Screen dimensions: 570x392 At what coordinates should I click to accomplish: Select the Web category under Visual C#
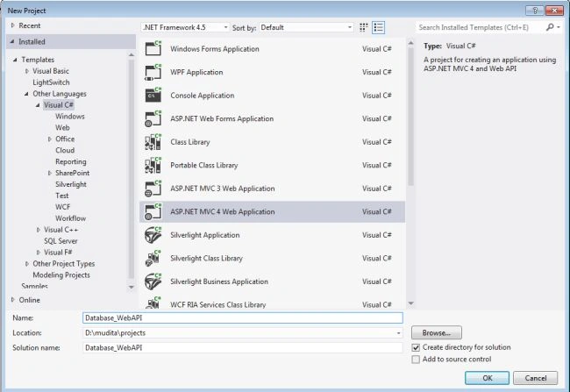pyautogui.click(x=62, y=128)
